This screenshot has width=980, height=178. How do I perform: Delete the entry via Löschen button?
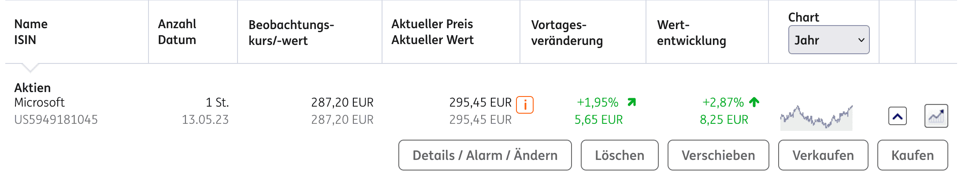pyautogui.click(x=619, y=155)
